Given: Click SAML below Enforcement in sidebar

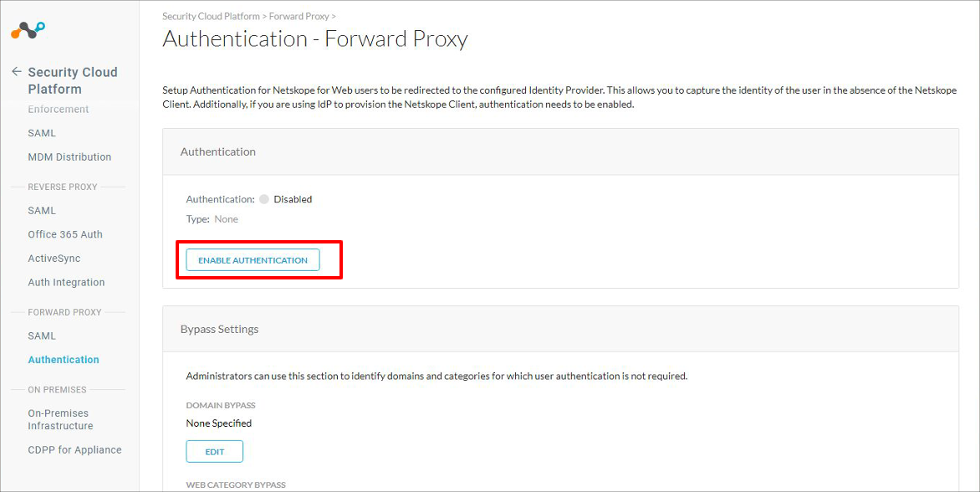Looking at the screenshot, I should (42, 133).
